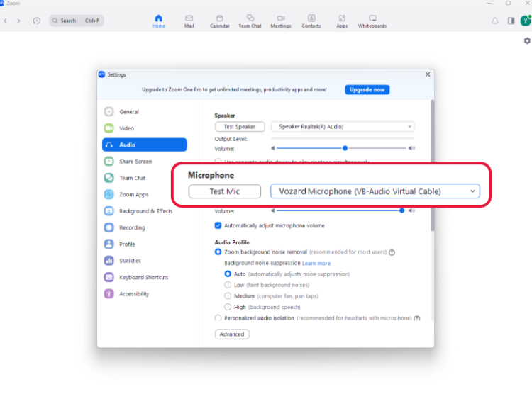Adjust the microphone Volume slider

[x=341, y=210]
